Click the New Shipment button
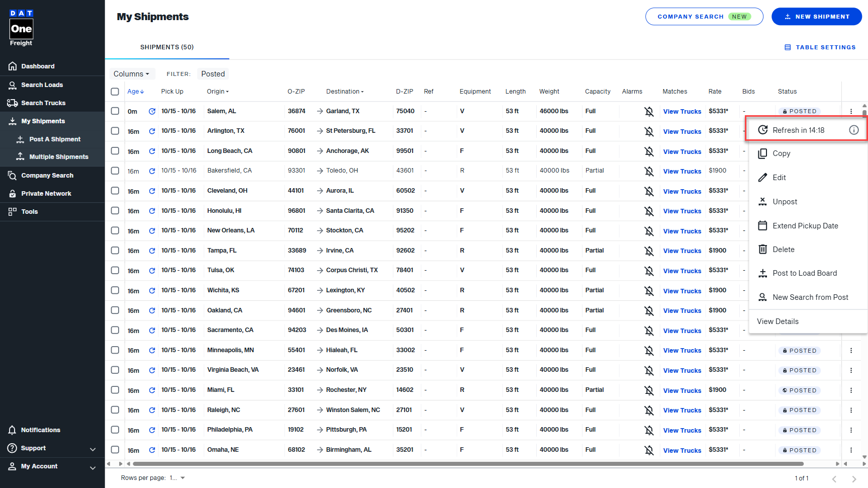This screenshot has height=488, width=868. tap(816, 17)
